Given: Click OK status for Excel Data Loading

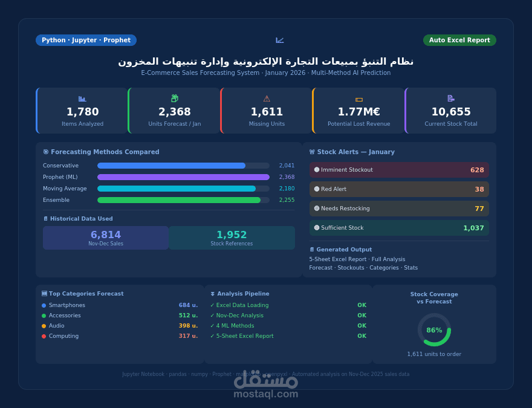Looking at the screenshot, I should (x=362, y=305).
